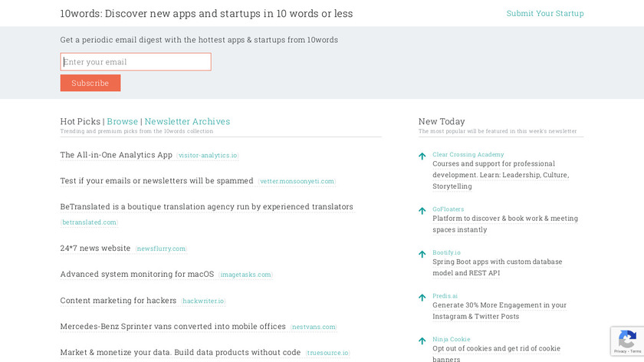Visit newsflurry.com link

point(161,248)
